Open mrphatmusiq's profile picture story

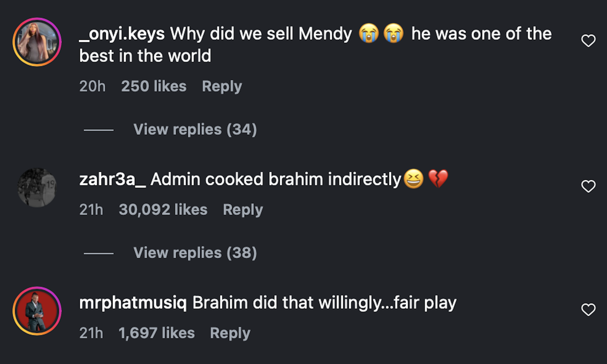coord(37,311)
